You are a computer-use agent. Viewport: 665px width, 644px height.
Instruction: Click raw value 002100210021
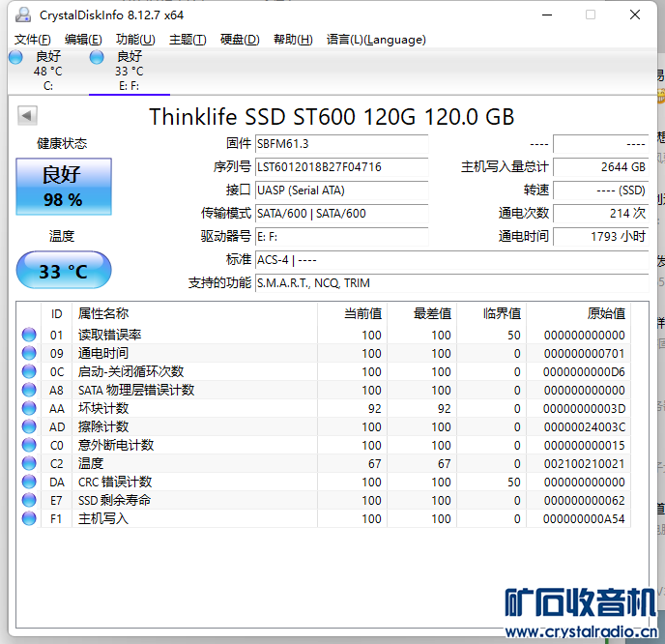[x=585, y=464]
